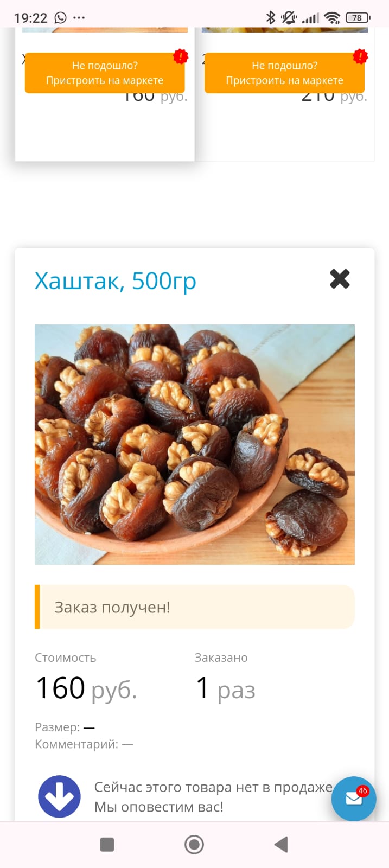This screenshot has height=868, width=389.
Task: Tap the red 46 unread-count badge
Action: pyautogui.click(x=363, y=791)
